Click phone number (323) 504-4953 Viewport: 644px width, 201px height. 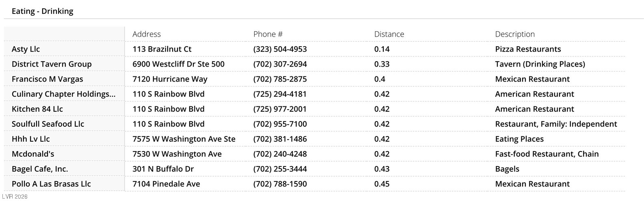(280, 49)
